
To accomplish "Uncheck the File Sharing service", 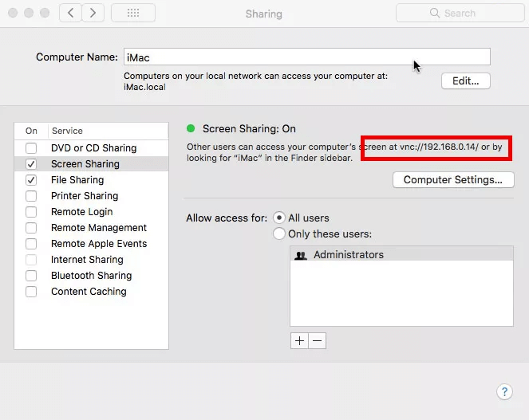I will [31, 180].
